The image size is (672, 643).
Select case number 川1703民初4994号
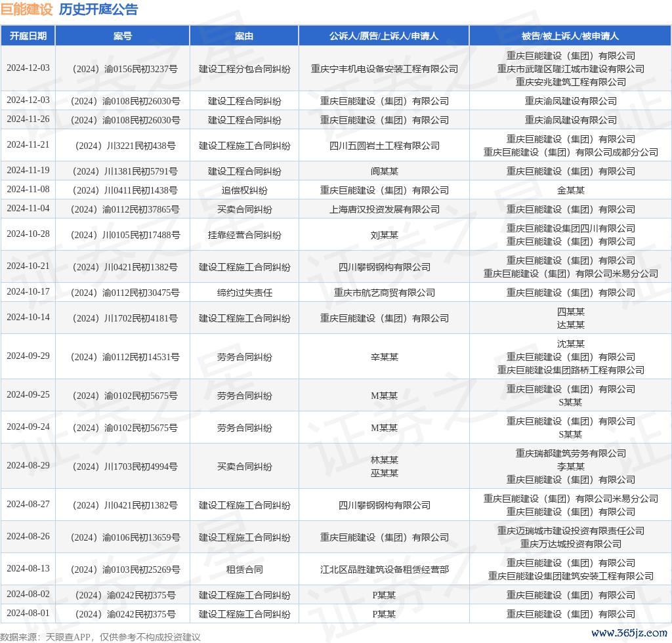[x=125, y=467]
